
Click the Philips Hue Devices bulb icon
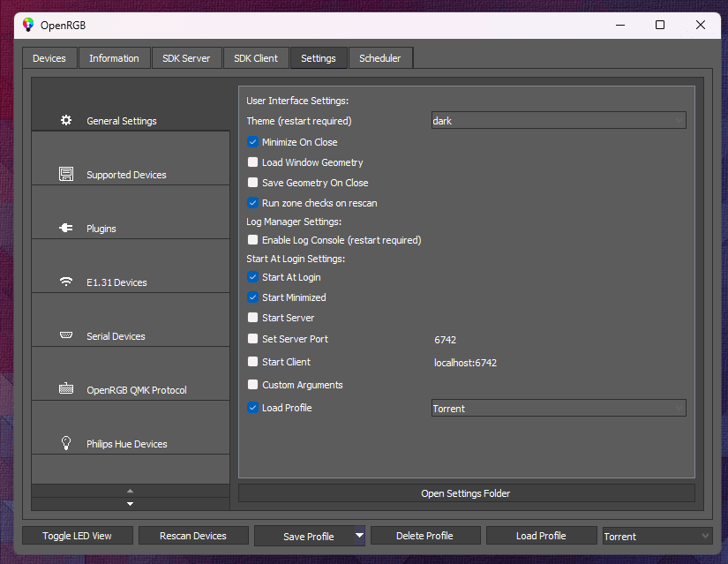click(x=66, y=443)
